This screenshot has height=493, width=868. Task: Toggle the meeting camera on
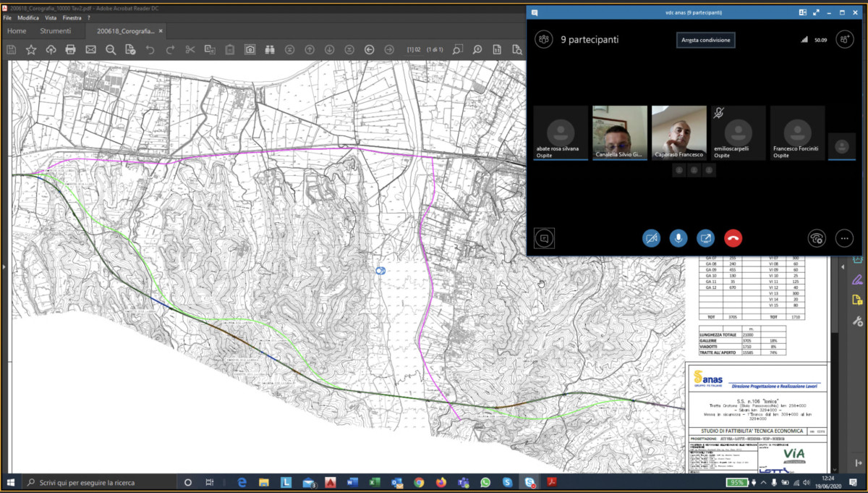click(651, 237)
